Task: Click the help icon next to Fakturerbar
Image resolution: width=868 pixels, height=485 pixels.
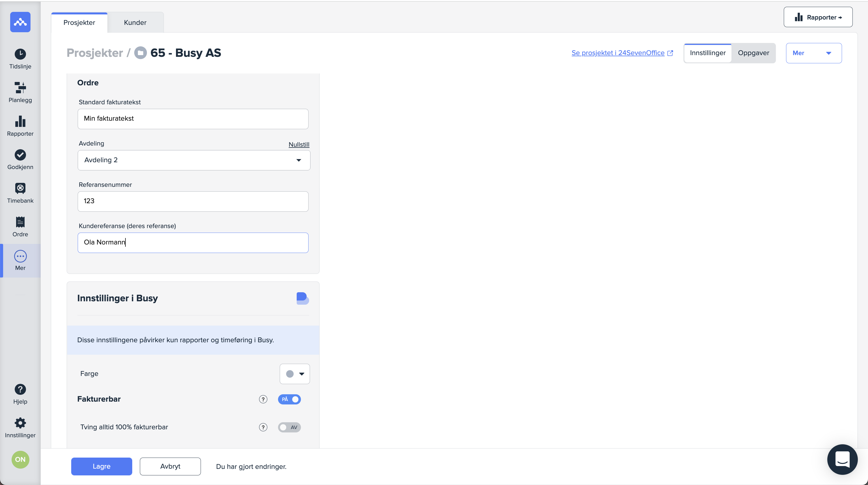Action: point(263,399)
